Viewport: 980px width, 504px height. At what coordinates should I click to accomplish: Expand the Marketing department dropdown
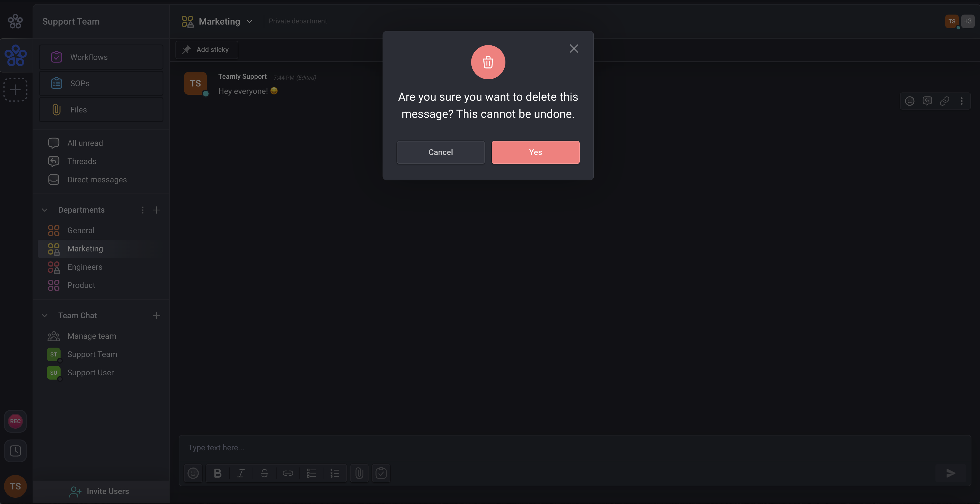click(249, 22)
